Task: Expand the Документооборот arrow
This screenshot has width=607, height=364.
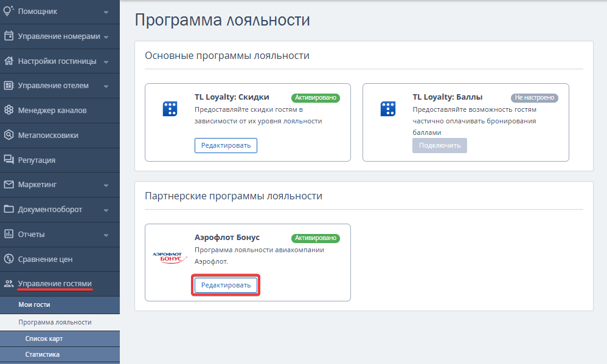Action: [x=106, y=210]
